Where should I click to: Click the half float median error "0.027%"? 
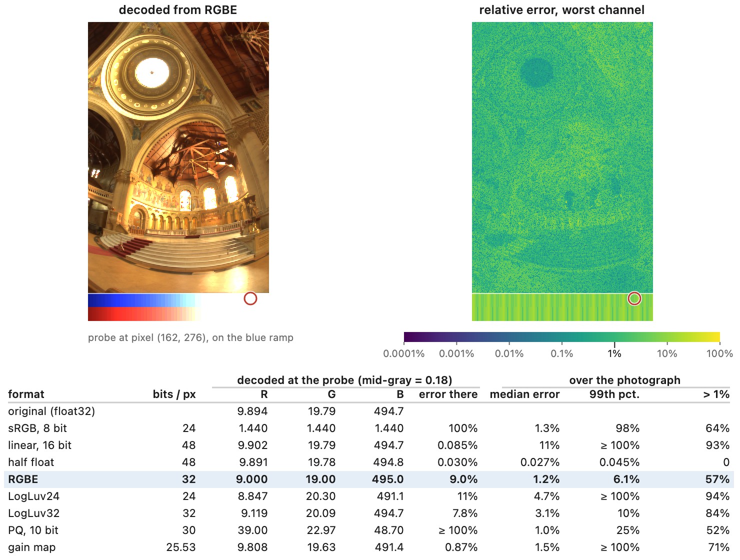[540, 462]
